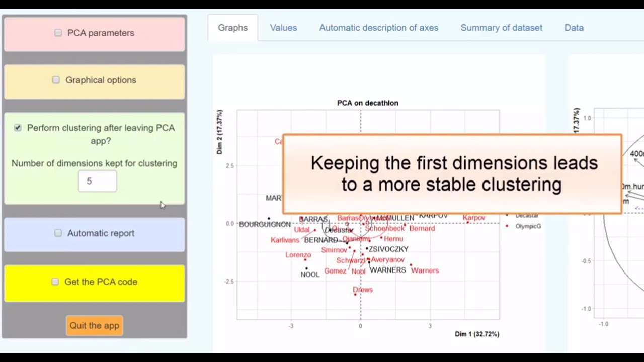Tick the PCA parameters checkbox
The image size is (644, 362).
pos(58,33)
